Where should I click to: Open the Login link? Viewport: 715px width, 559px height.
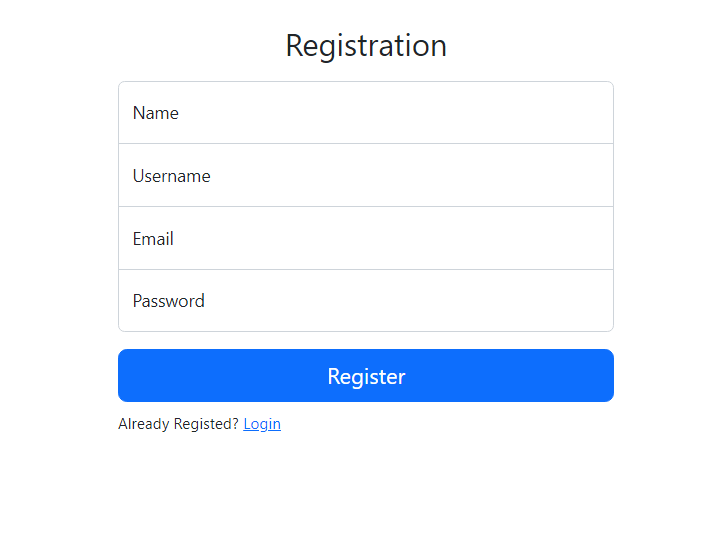pyautogui.click(x=262, y=424)
